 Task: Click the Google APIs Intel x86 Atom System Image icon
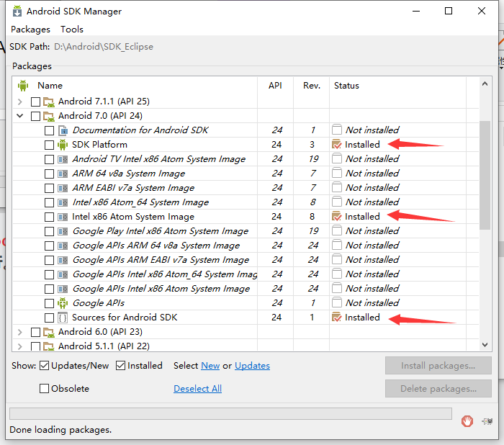tap(63, 289)
